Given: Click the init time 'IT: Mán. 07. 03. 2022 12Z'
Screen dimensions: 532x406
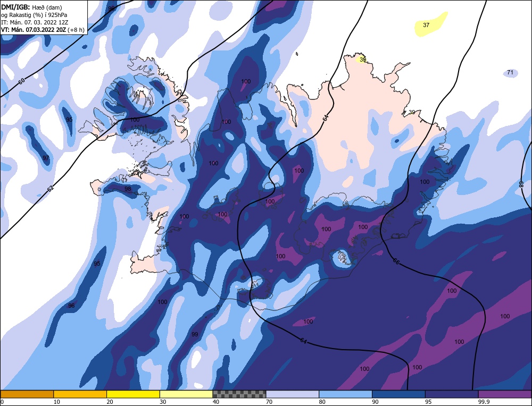Looking at the screenshot, I should click(x=34, y=22).
